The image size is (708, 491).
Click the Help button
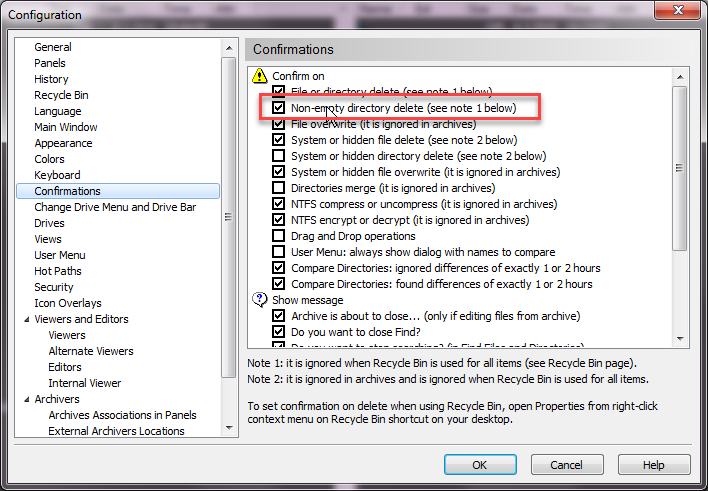(x=653, y=465)
